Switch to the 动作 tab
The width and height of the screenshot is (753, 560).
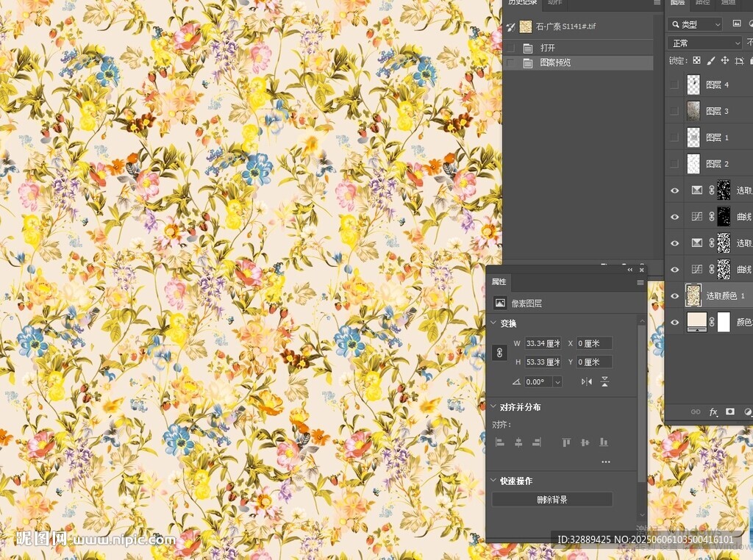coord(554,3)
